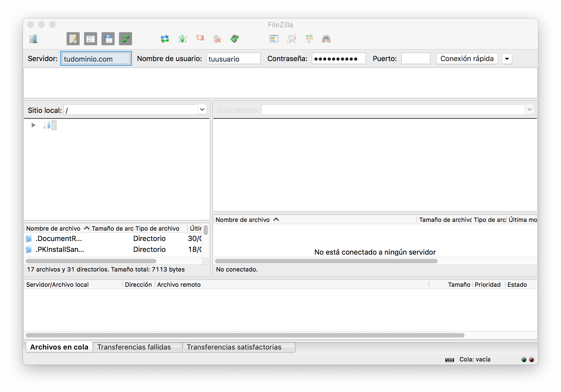Sort local files by Tipo de archivo

point(157,228)
